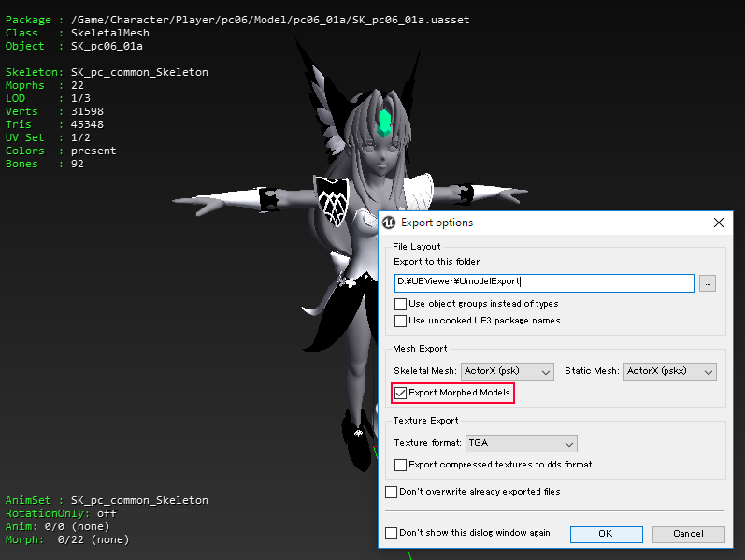Viewport: 745px width, 560px height.
Task: Click the Export options title text
Action: coord(437,223)
